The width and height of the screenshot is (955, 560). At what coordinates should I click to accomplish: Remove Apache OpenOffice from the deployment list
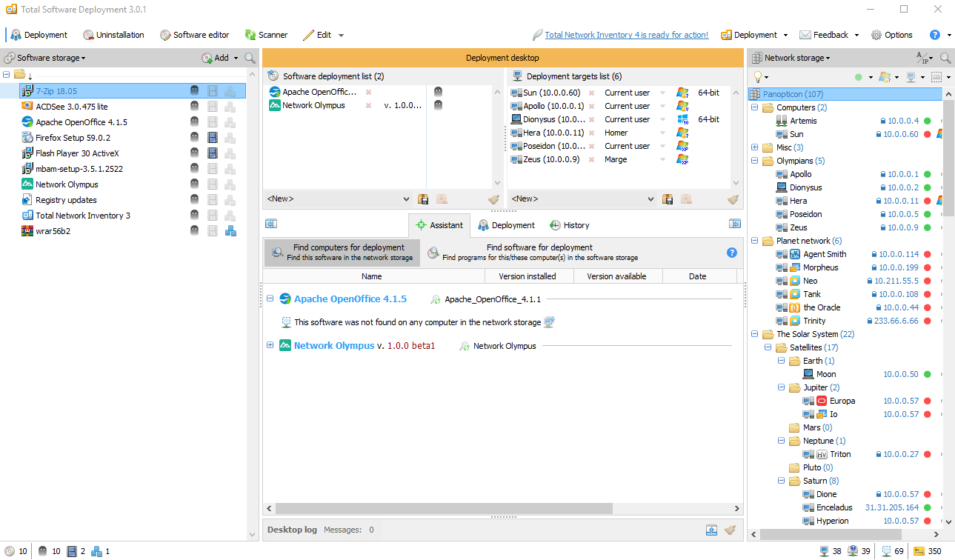pyautogui.click(x=368, y=93)
